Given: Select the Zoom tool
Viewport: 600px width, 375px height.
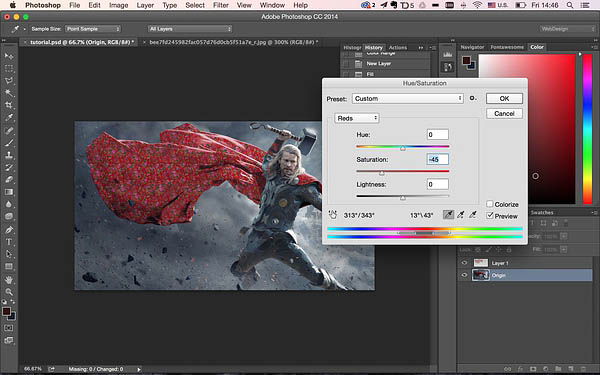Looking at the screenshot, I should tap(9, 292).
